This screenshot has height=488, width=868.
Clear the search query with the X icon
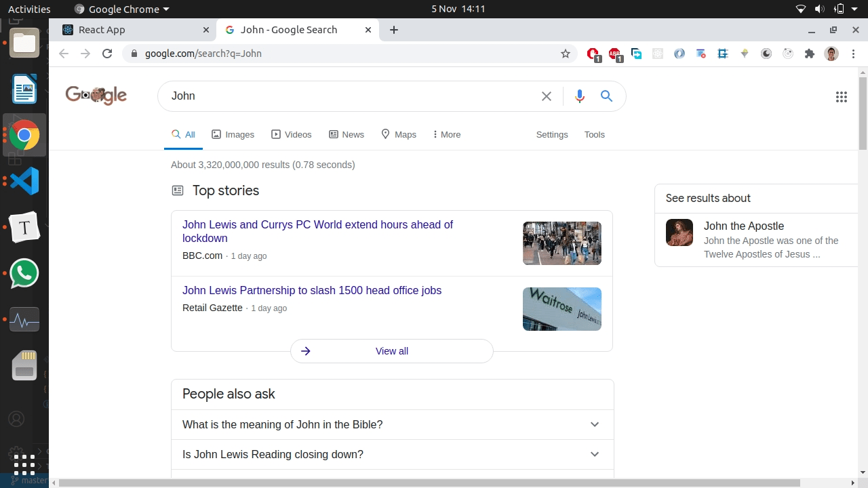[547, 96]
